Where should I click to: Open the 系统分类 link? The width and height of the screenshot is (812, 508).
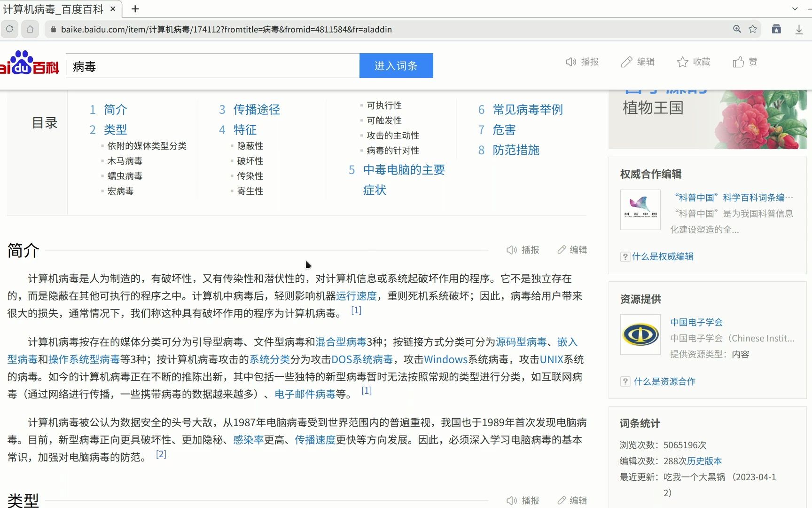click(270, 359)
